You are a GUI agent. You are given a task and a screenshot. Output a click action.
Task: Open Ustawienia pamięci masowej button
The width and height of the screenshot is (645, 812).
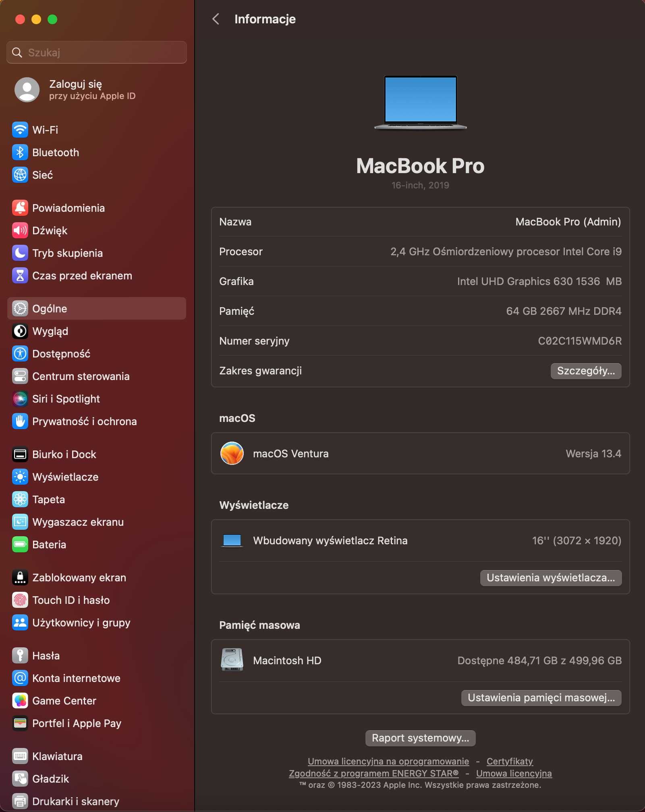[x=541, y=698]
